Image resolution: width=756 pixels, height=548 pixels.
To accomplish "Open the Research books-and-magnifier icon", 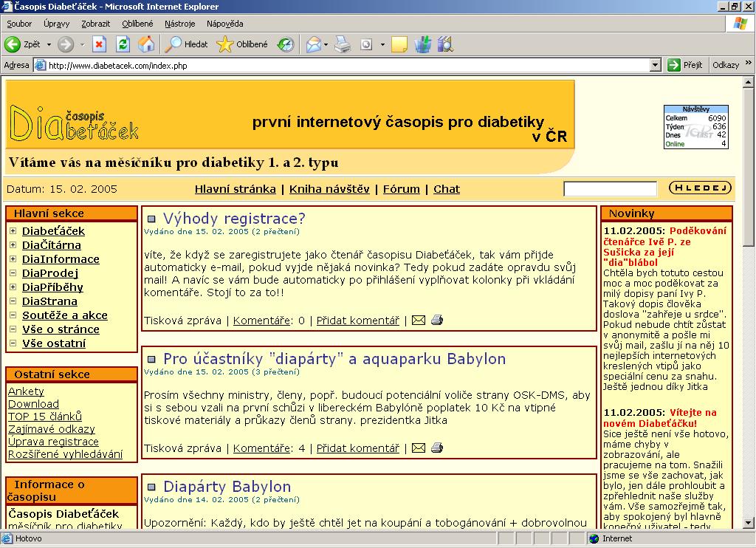I will click(x=446, y=44).
